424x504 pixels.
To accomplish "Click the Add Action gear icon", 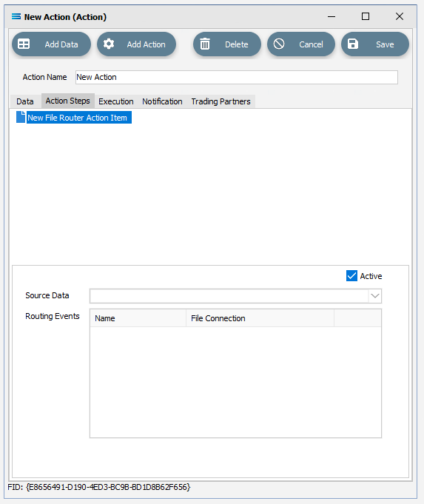I will point(109,44).
